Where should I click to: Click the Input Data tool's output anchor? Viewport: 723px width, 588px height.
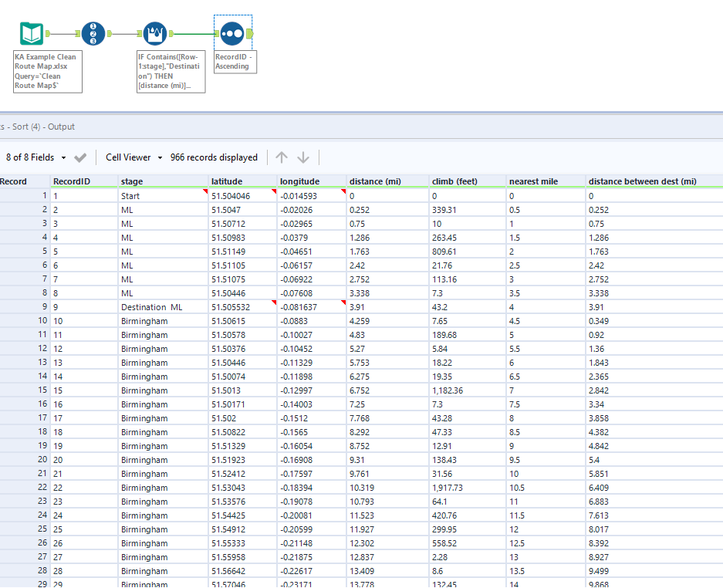(49, 34)
